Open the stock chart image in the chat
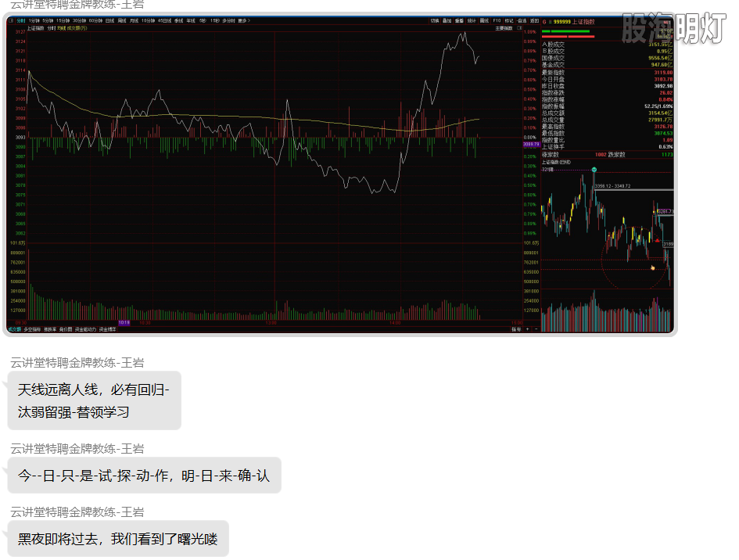Screen dimensions: 739x560 [340, 174]
